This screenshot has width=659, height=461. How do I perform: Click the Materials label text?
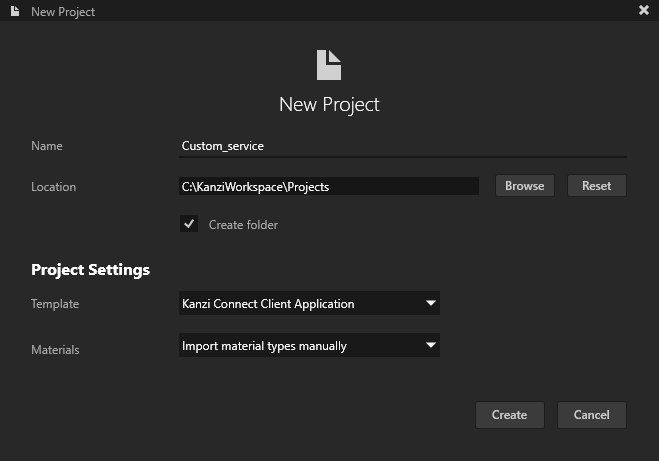pos(55,350)
